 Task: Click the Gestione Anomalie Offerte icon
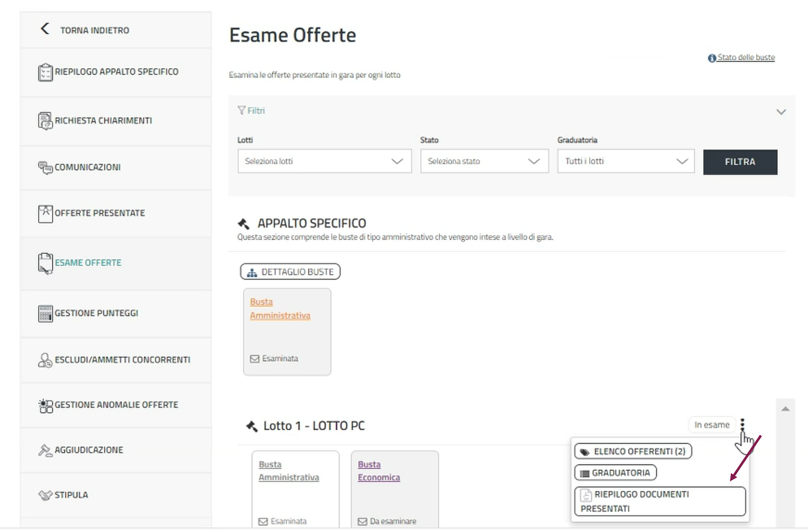(46, 406)
